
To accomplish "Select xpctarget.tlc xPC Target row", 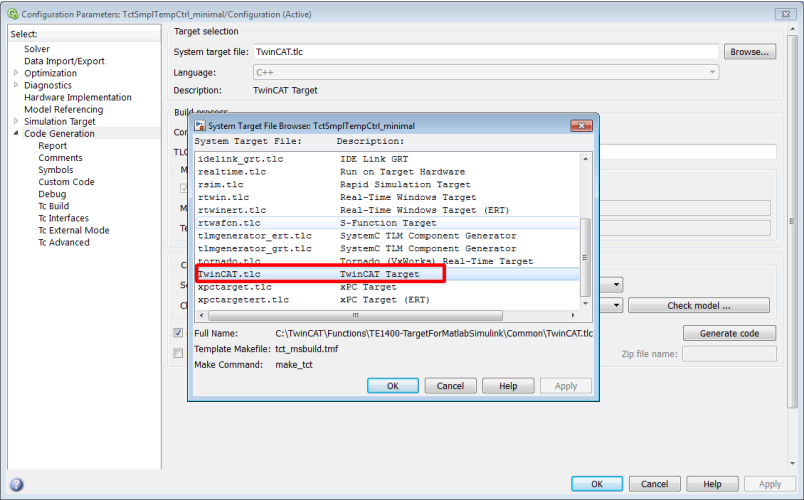I will (x=388, y=287).
